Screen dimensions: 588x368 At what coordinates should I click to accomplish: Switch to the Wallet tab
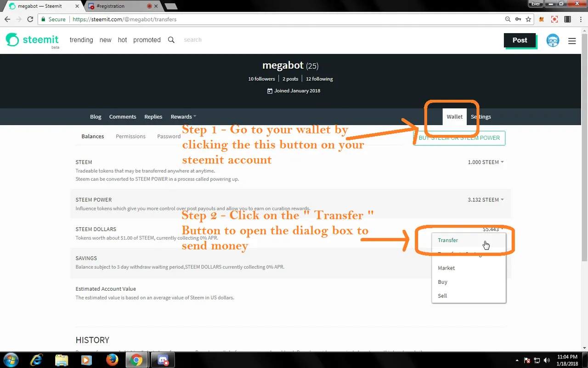pos(455,117)
